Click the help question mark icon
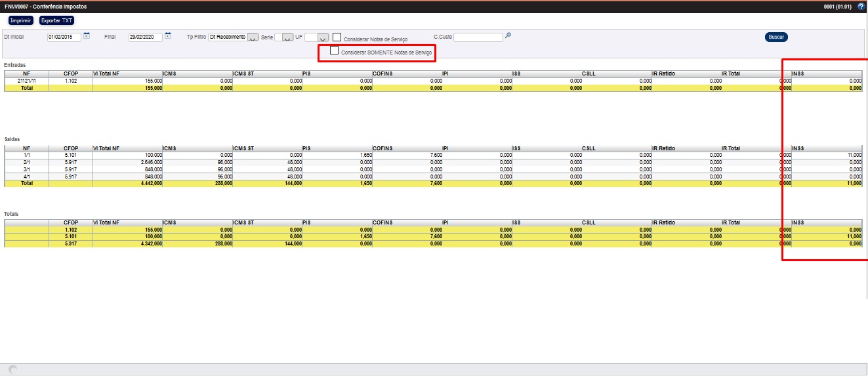The image size is (868, 376). pos(861,7)
